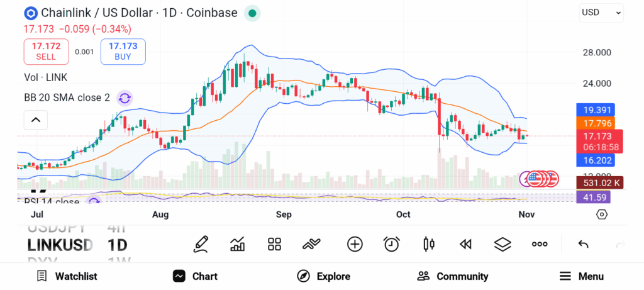Open the chart settings hexagon icon
This screenshot has width=644, height=290.
pyautogui.click(x=602, y=215)
